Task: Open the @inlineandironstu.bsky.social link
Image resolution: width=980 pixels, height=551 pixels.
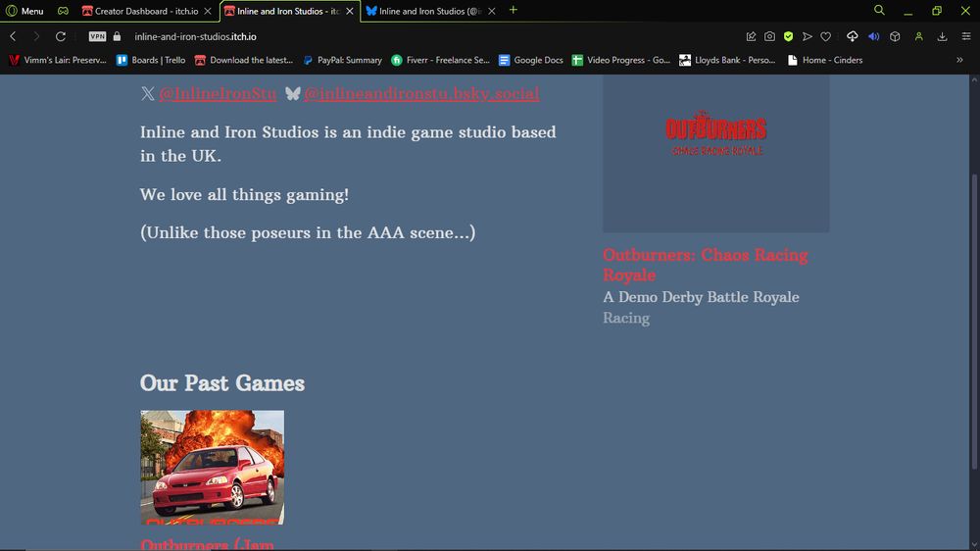Action: [421, 93]
